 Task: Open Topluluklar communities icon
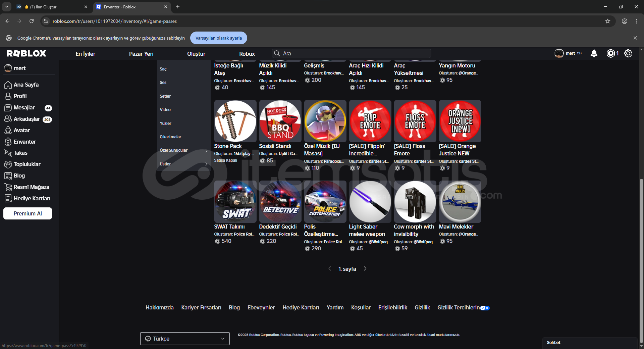[8, 164]
